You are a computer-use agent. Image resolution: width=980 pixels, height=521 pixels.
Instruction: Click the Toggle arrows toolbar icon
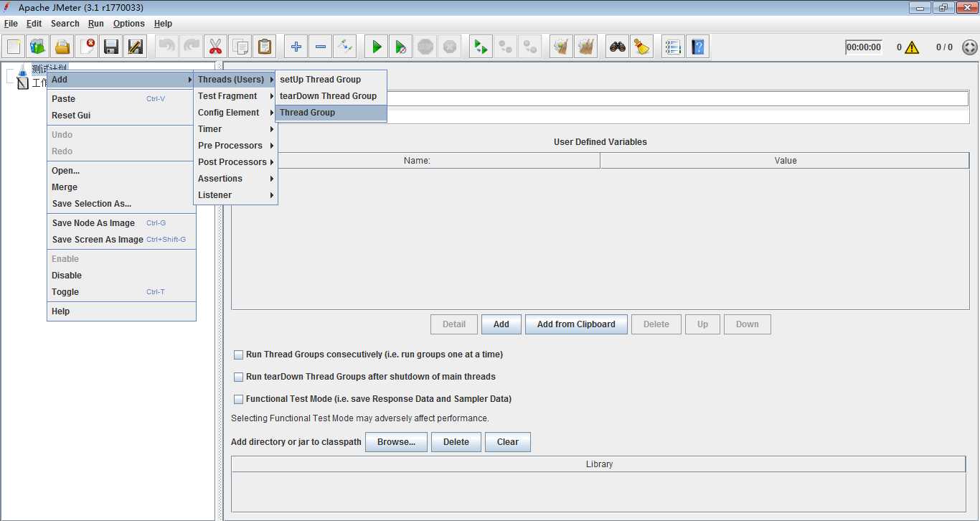click(x=344, y=47)
